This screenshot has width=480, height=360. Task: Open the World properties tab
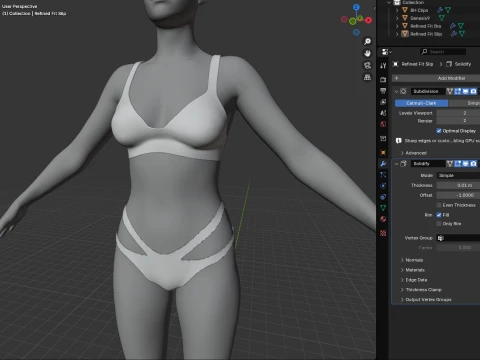pyautogui.click(x=383, y=124)
